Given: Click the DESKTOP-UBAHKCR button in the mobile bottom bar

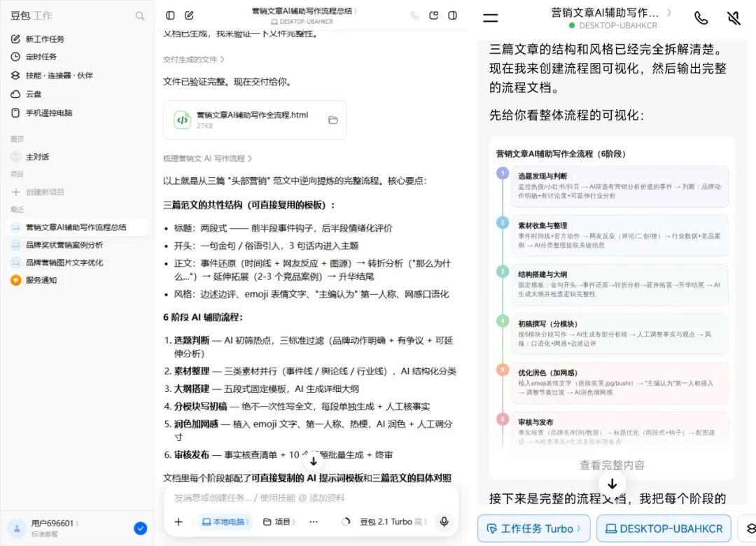Looking at the screenshot, I should coord(664,528).
